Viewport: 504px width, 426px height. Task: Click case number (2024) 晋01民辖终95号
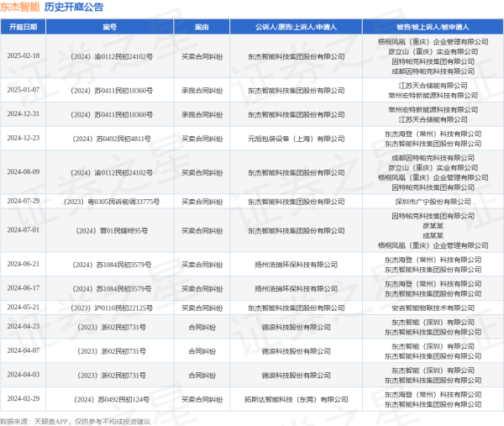tap(112, 231)
